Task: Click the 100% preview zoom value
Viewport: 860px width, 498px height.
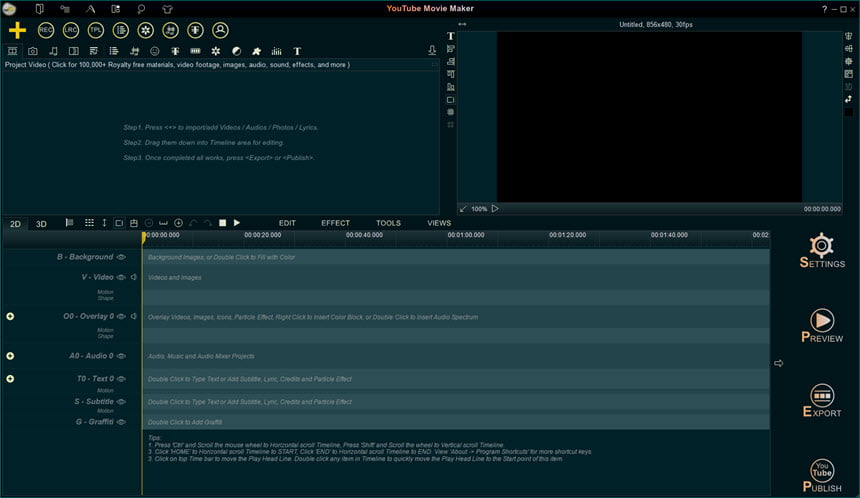Action: (x=479, y=209)
